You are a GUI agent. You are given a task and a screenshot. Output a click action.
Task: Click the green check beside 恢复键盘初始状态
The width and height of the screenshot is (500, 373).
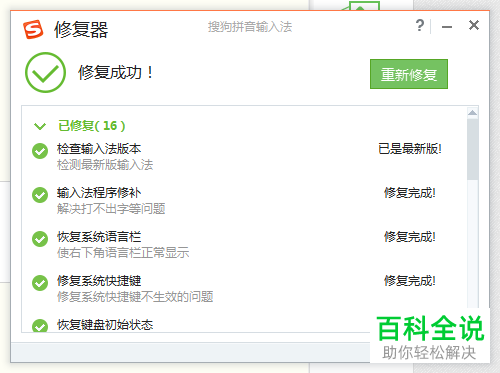click(40, 326)
